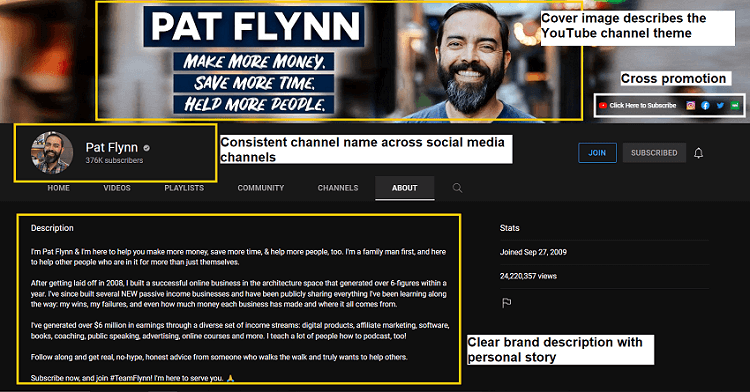The height and width of the screenshot is (392, 750).
Task: Open the PLAYLISTS tab
Action: click(184, 188)
